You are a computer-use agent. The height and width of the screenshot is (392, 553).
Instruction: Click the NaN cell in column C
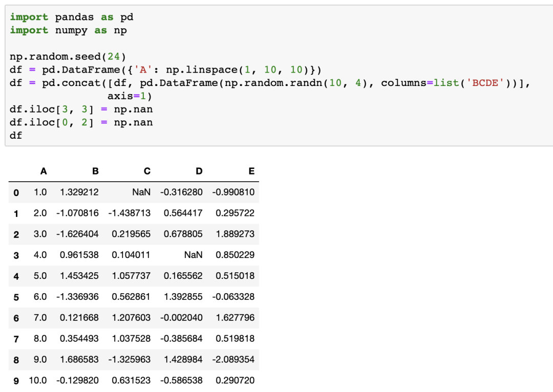(x=141, y=192)
